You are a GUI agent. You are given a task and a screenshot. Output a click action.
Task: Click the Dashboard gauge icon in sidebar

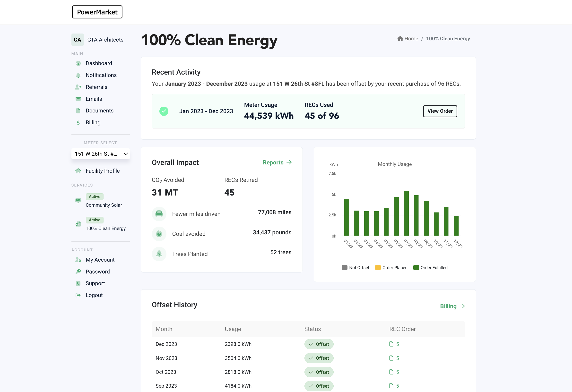[x=78, y=63]
